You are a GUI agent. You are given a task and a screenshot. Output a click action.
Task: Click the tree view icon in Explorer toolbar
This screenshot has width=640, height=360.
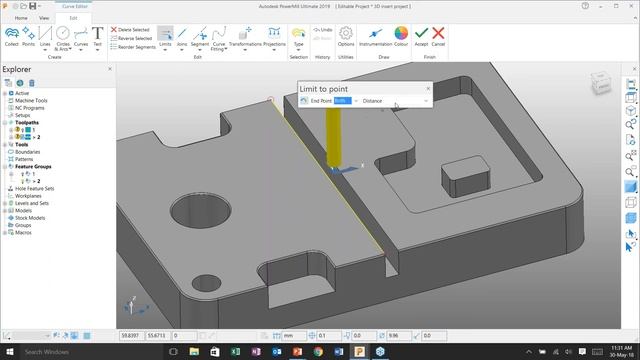coord(8,83)
